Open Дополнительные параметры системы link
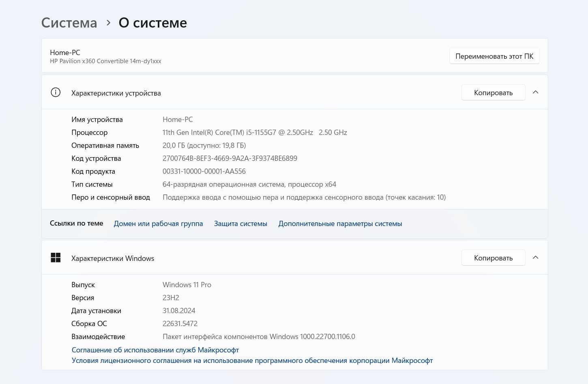The height and width of the screenshot is (384, 588). coord(340,224)
